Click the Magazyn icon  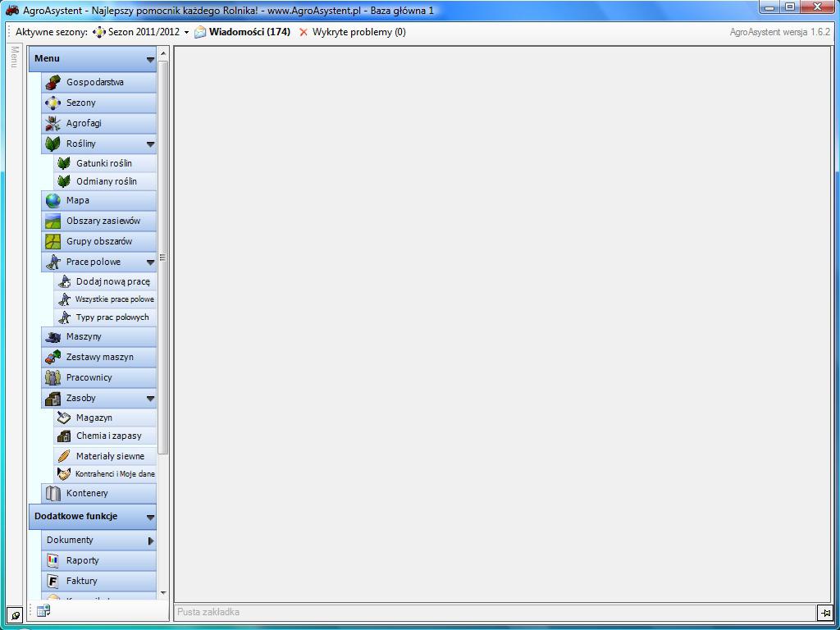point(64,418)
